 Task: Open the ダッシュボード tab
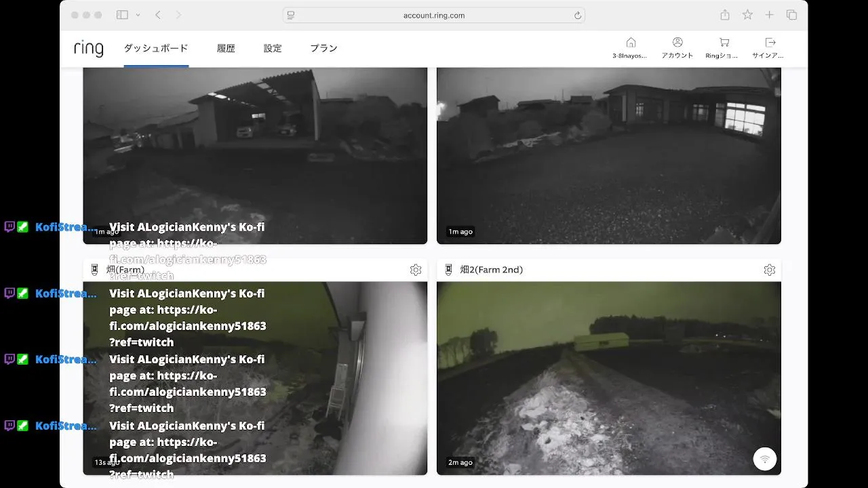[x=156, y=49]
